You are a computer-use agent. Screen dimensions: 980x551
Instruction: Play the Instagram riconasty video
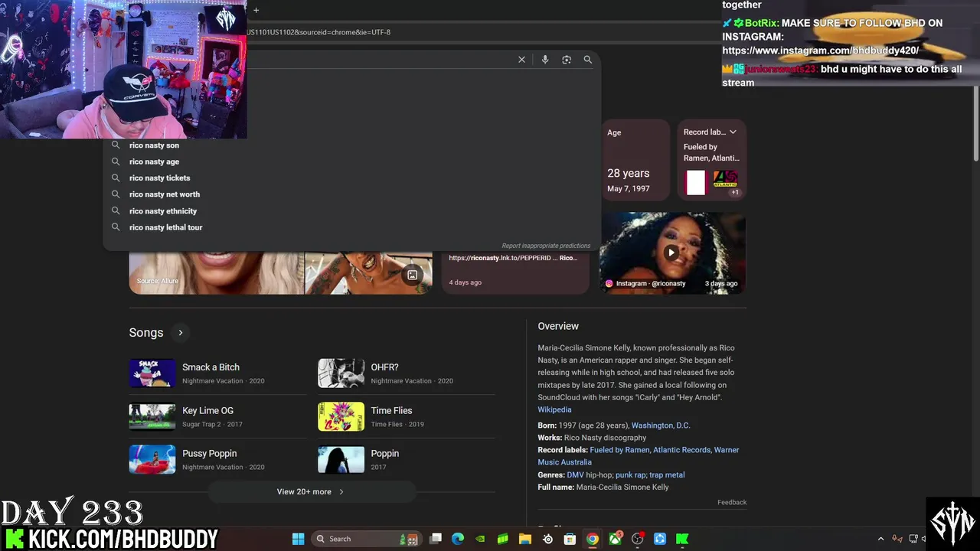(671, 253)
